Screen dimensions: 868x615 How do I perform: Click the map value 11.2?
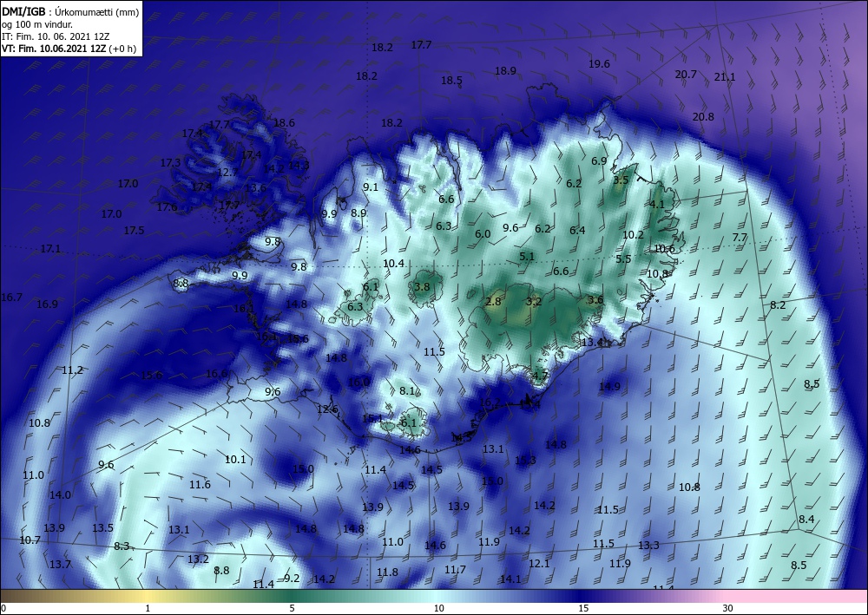[73, 370]
